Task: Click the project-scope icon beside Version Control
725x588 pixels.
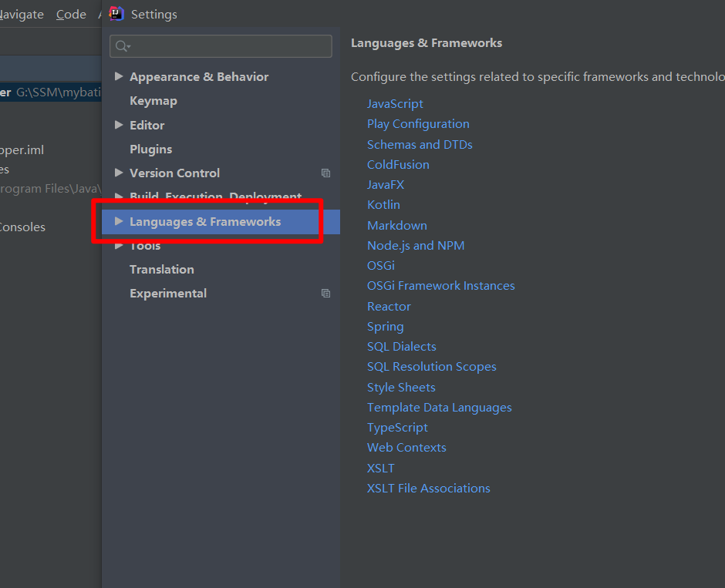Action: [325, 173]
